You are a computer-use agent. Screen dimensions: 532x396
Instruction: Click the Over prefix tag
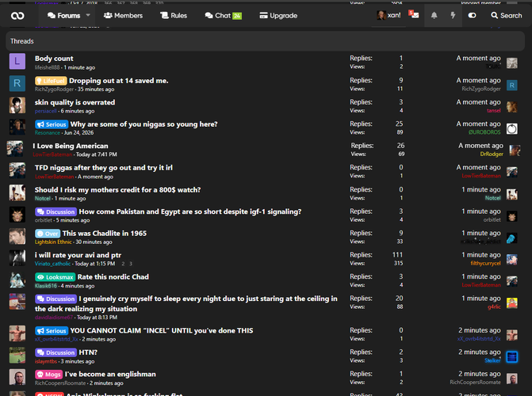click(48, 234)
